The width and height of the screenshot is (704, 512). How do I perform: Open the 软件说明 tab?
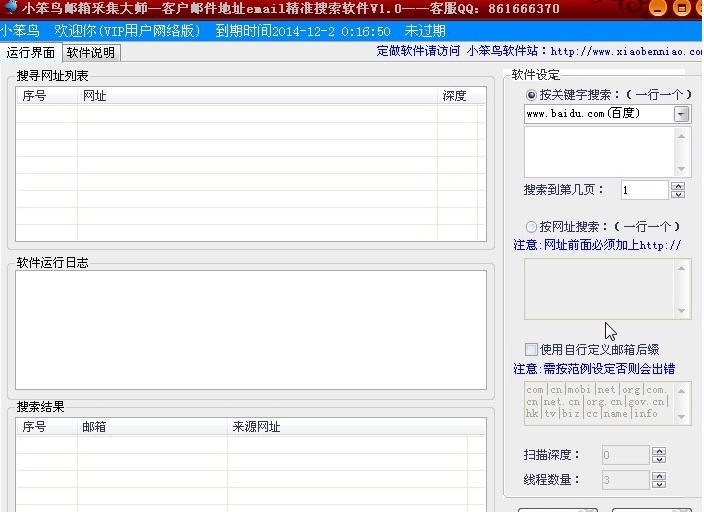pos(91,53)
